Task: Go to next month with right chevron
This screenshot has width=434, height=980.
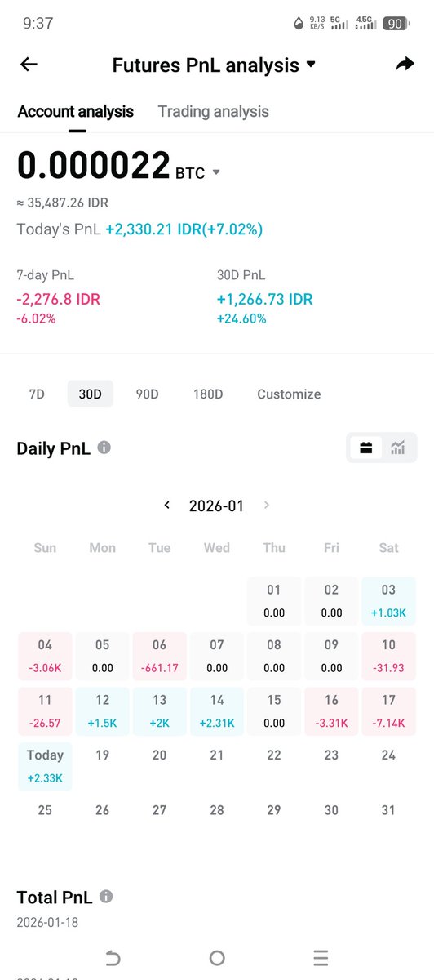Action: coord(266,506)
